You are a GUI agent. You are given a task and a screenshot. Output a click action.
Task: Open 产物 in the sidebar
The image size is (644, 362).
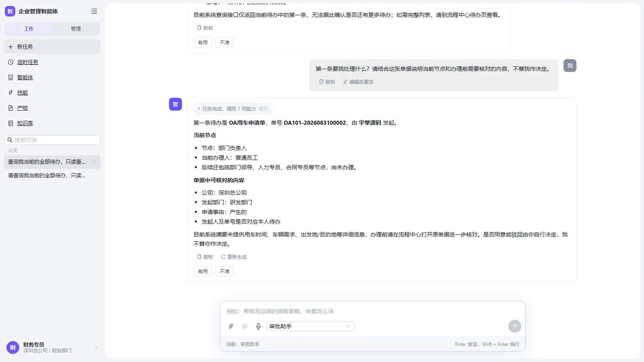click(x=22, y=108)
